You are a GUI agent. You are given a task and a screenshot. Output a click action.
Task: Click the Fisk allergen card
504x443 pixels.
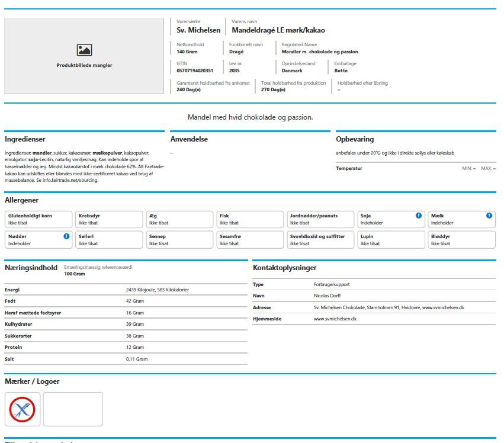point(250,219)
